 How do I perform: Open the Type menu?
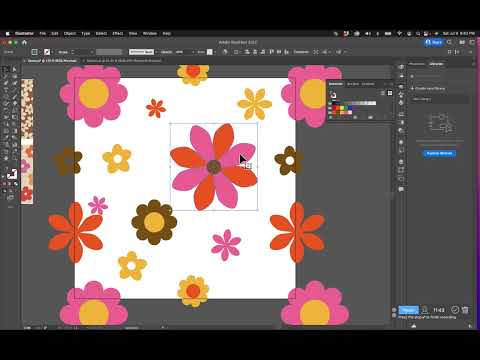(86, 33)
